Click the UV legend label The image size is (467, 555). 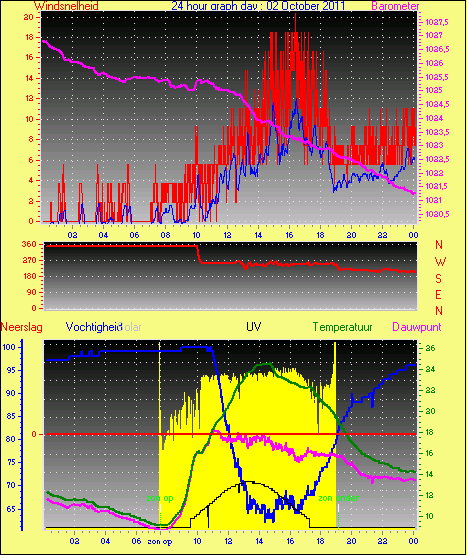[x=254, y=327]
